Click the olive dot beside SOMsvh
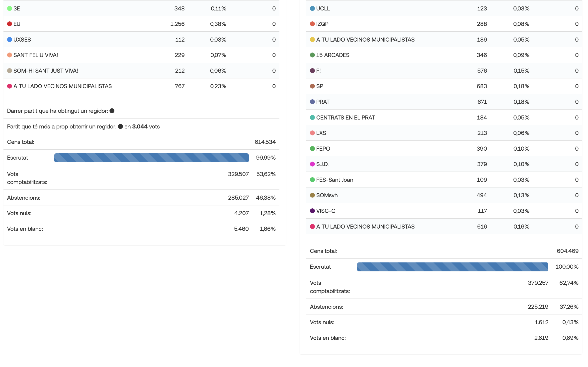The image size is (588, 367). 312,195
